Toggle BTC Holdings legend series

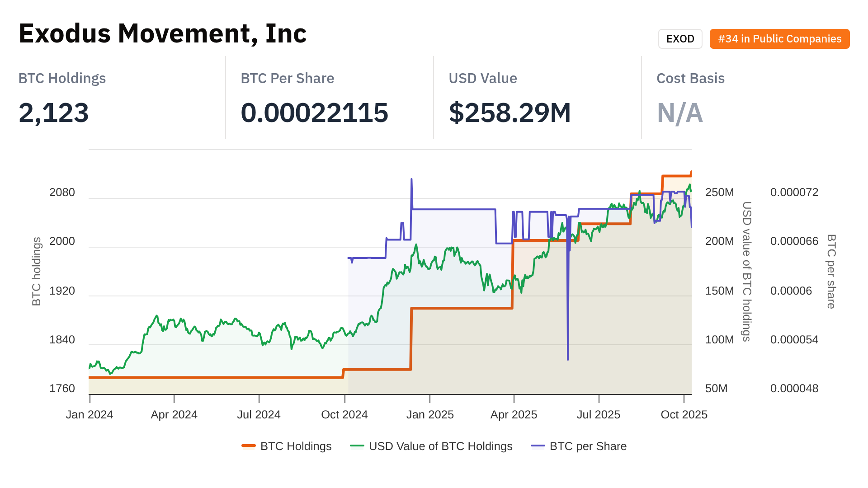(296, 446)
